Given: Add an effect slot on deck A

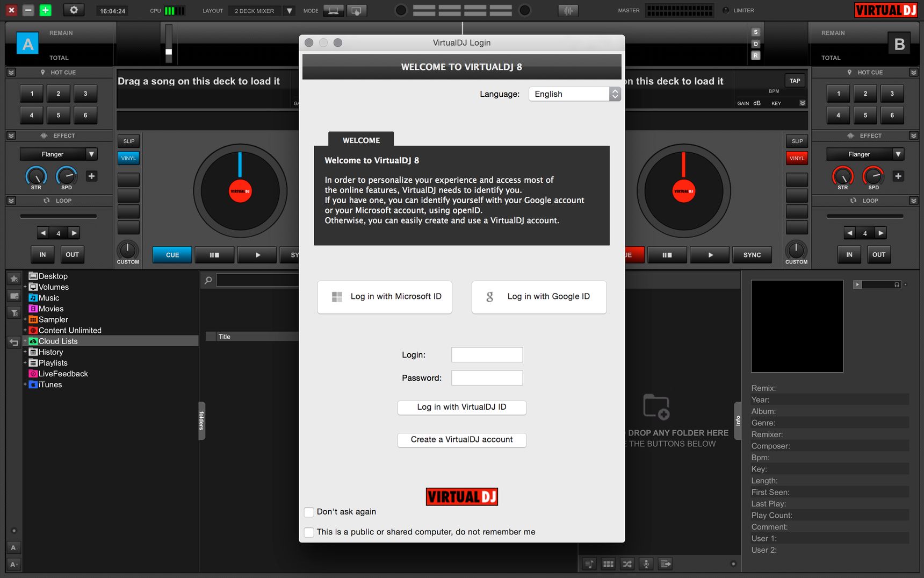Looking at the screenshot, I should click(92, 176).
